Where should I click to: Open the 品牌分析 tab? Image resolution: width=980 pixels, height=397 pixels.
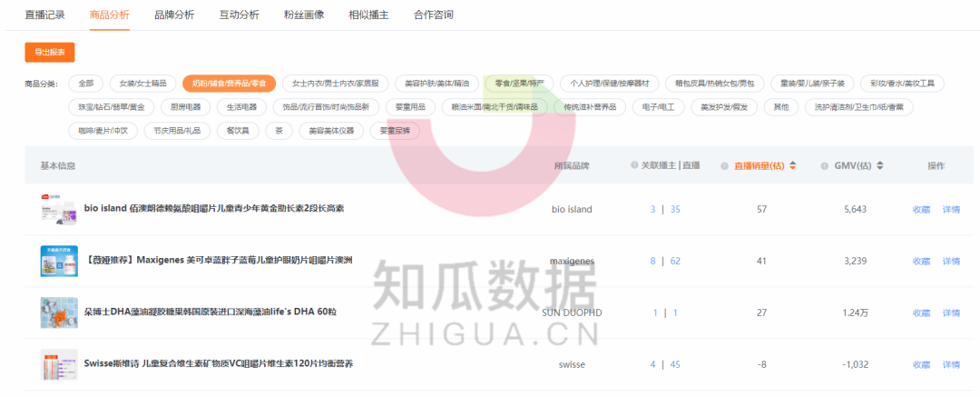pos(174,15)
